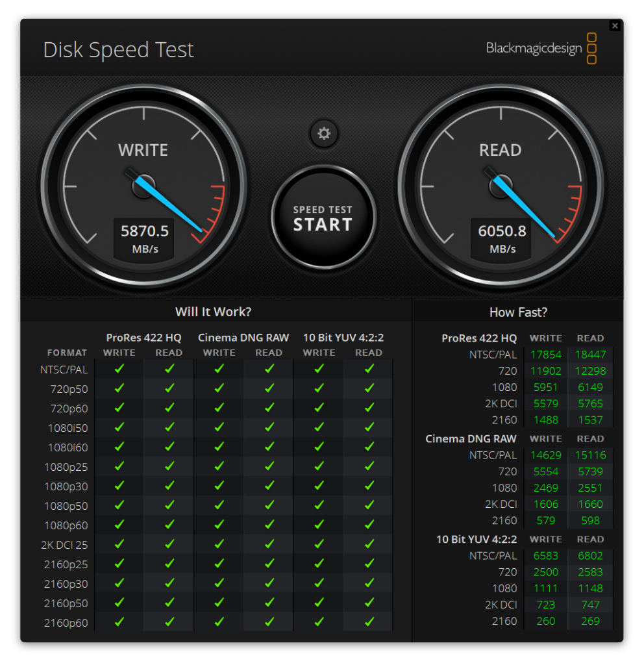Click the FORMAT column header
The height and width of the screenshot is (665, 644).
coord(67,353)
